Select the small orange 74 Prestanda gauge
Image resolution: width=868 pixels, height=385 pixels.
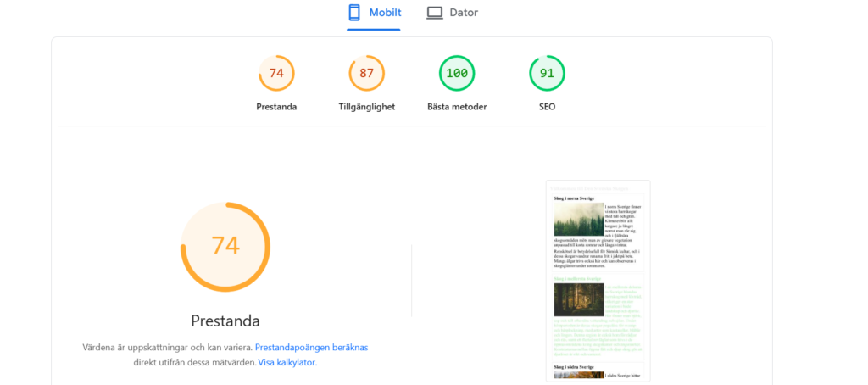[x=276, y=73]
